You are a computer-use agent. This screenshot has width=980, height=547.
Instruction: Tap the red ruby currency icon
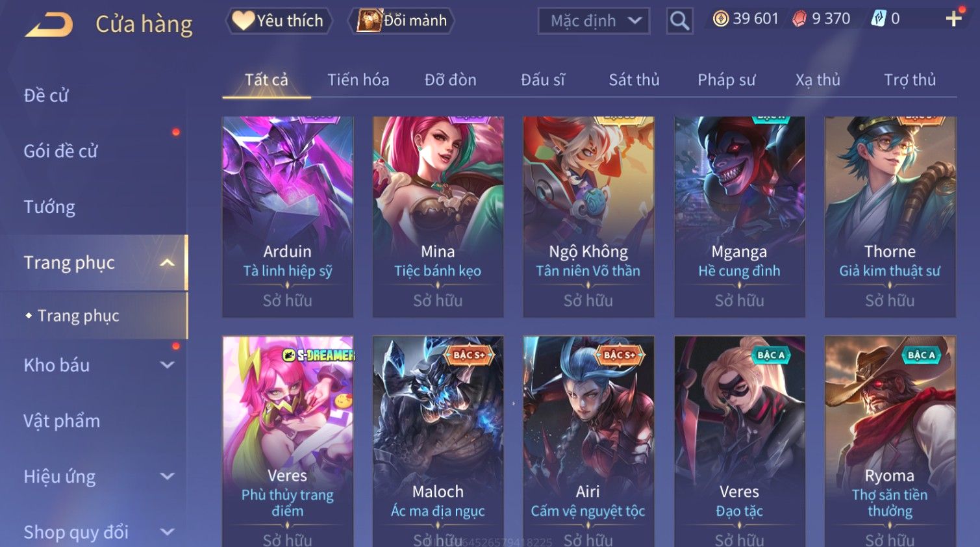pos(799,19)
